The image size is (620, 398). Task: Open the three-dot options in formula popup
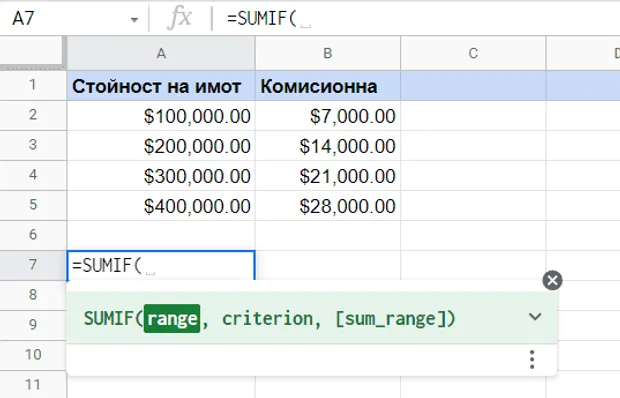tap(532, 359)
